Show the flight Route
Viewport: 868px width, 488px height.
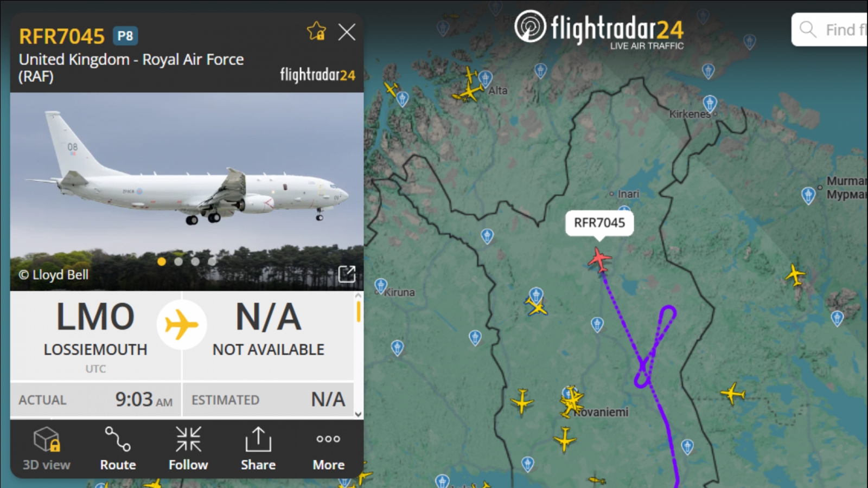click(118, 448)
